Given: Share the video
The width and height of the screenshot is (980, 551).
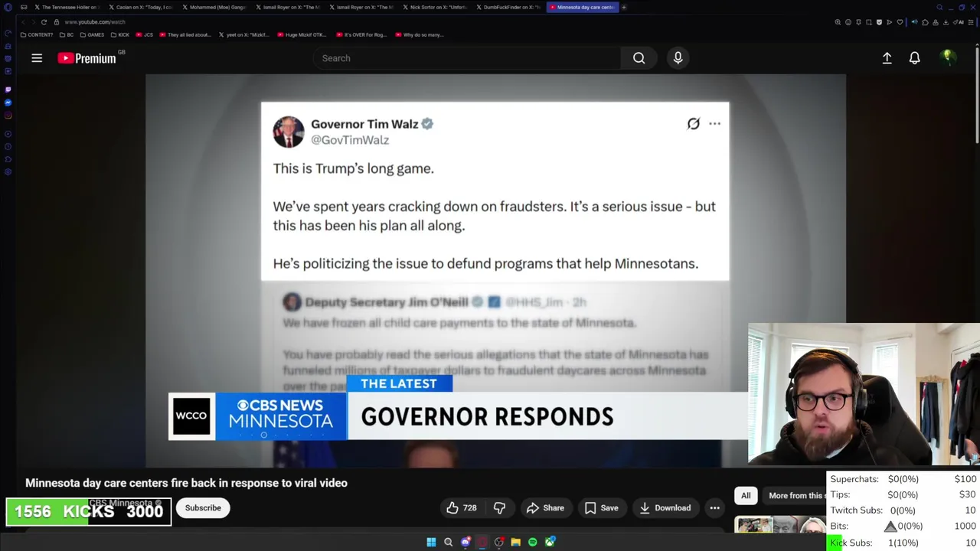Looking at the screenshot, I should pyautogui.click(x=545, y=508).
